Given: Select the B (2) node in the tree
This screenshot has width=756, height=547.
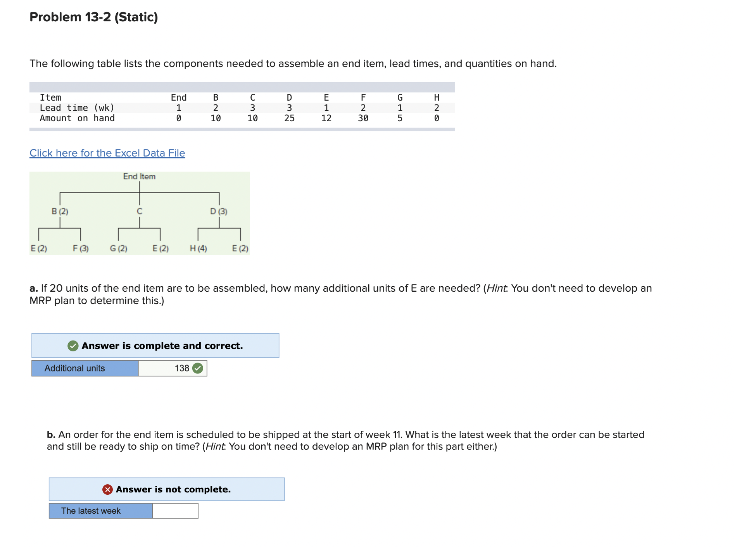Looking at the screenshot, I should [60, 212].
